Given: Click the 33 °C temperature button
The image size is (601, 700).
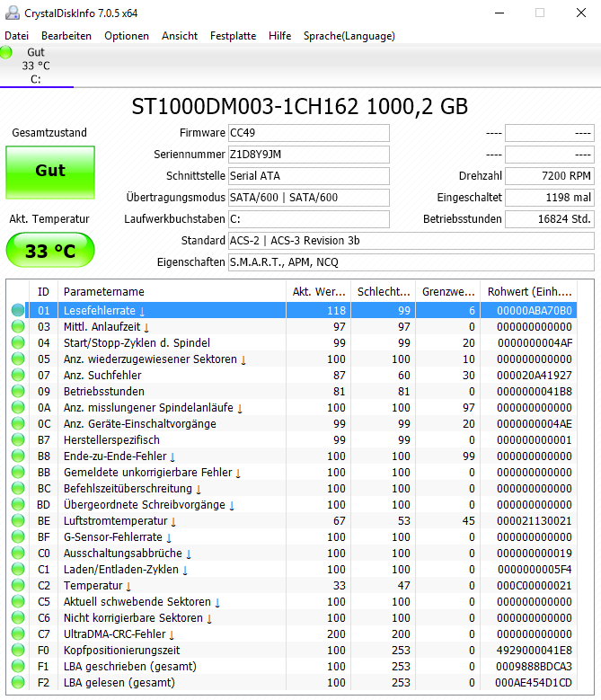Looking at the screenshot, I should tap(50, 251).
